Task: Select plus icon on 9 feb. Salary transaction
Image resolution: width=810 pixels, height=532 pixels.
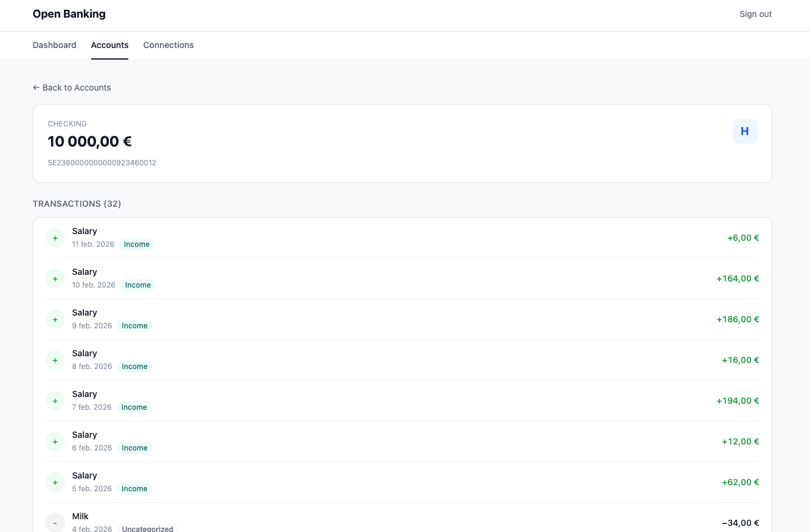Action: point(55,319)
